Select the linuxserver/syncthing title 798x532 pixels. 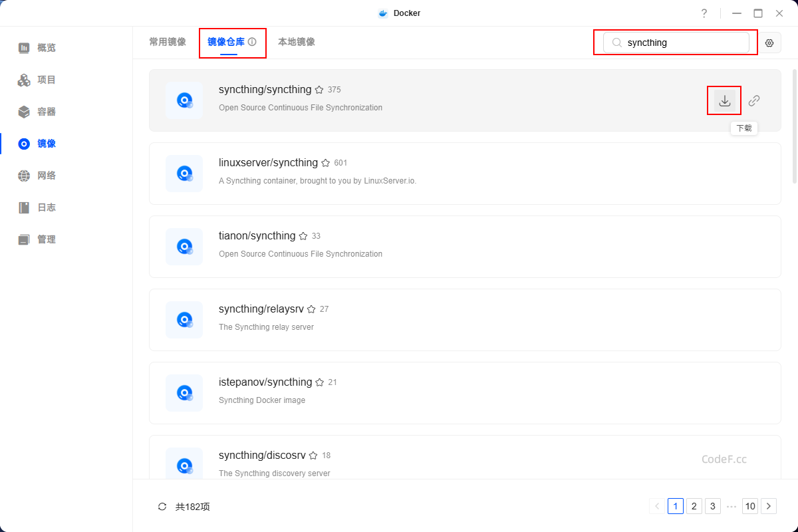[x=268, y=163]
